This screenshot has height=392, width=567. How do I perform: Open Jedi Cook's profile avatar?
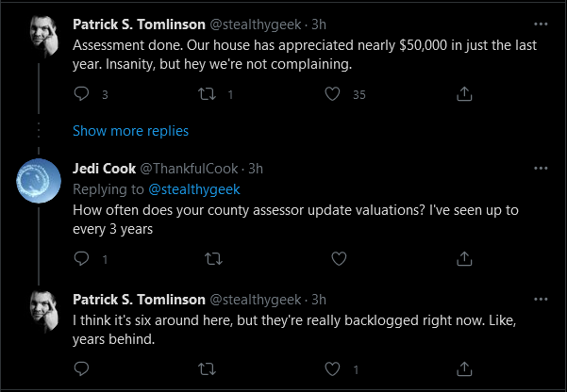[x=39, y=181]
